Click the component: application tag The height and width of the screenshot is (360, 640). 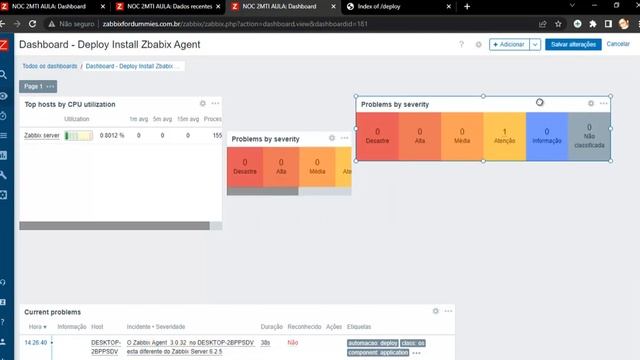(378, 352)
